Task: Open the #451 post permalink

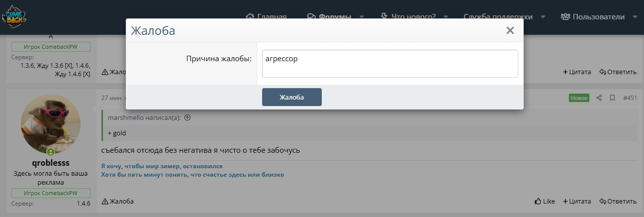Action: point(630,98)
